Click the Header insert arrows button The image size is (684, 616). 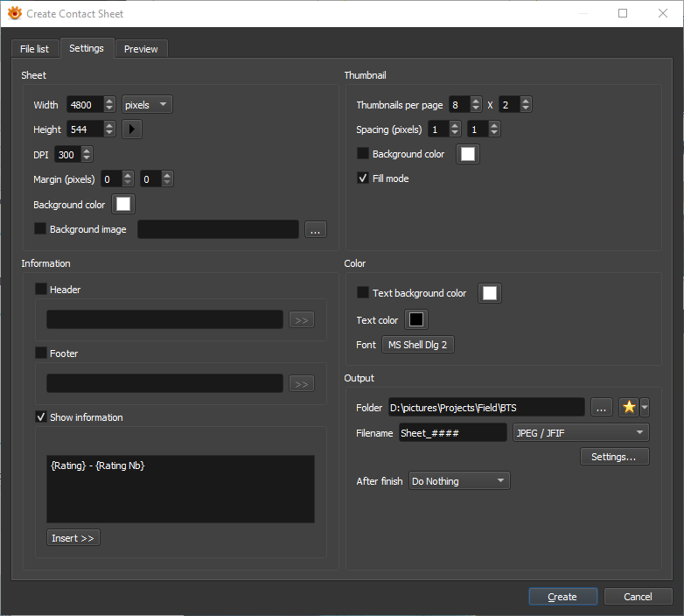click(302, 320)
